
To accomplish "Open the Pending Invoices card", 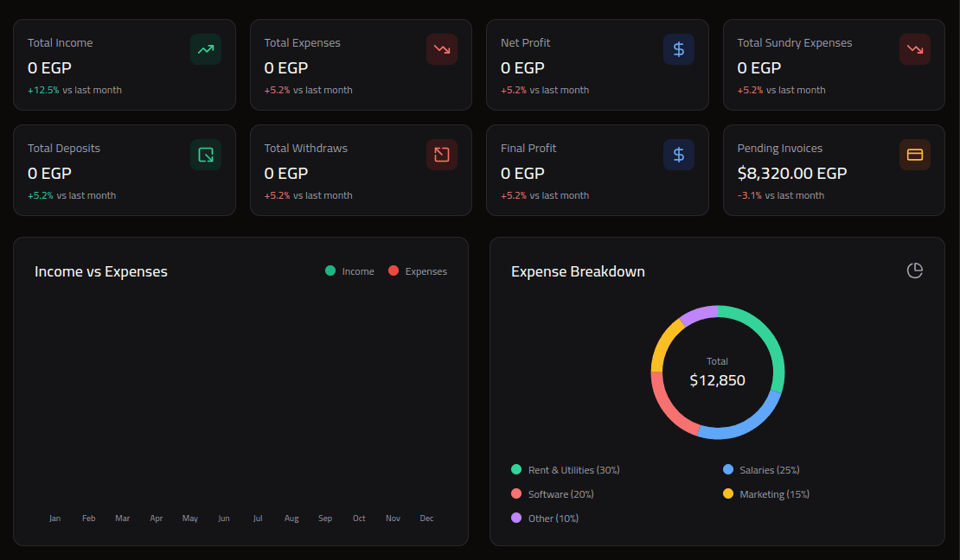I will 834,170.
